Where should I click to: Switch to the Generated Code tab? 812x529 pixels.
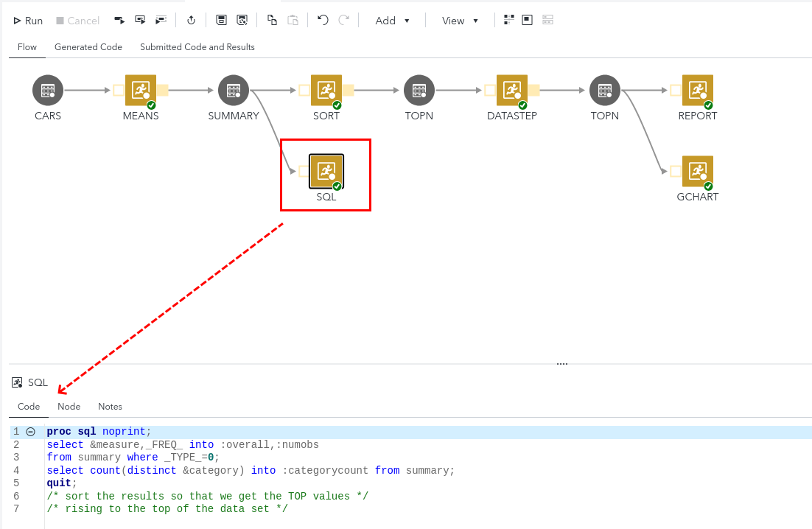tap(88, 47)
